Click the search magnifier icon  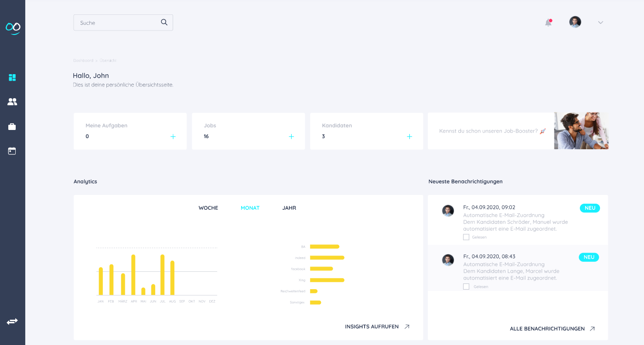coord(164,22)
